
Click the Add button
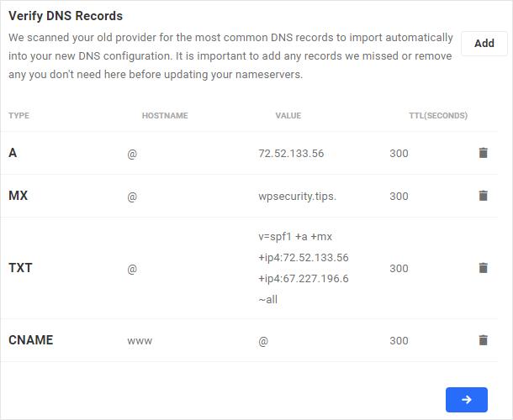(x=484, y=44)
